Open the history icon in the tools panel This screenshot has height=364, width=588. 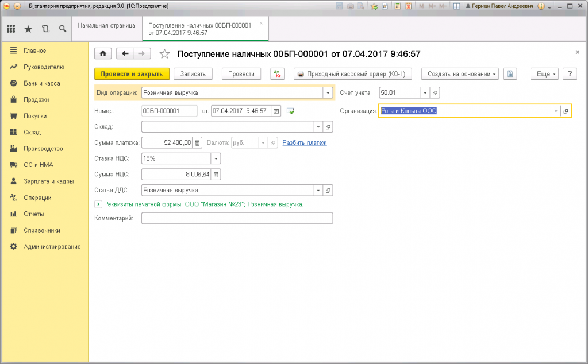pos(45,29)
